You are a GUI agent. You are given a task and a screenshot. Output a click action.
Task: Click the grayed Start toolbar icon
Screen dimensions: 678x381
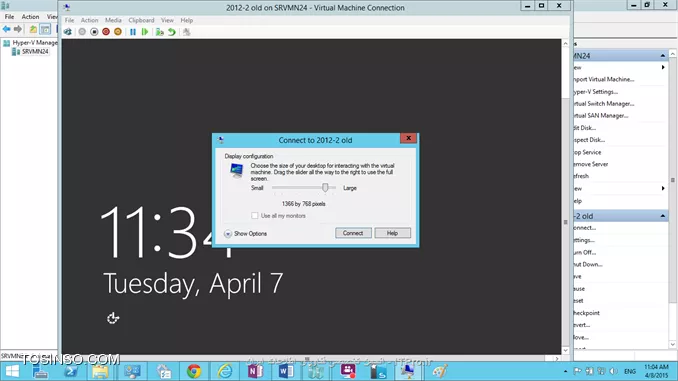(82, 32)
